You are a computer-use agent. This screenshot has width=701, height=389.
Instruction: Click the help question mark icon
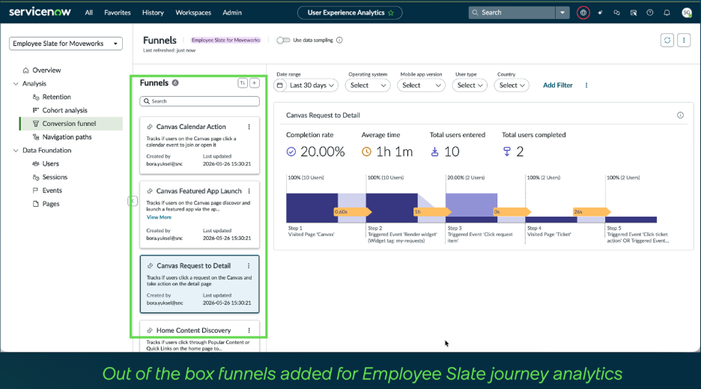[x=650, y=13]
